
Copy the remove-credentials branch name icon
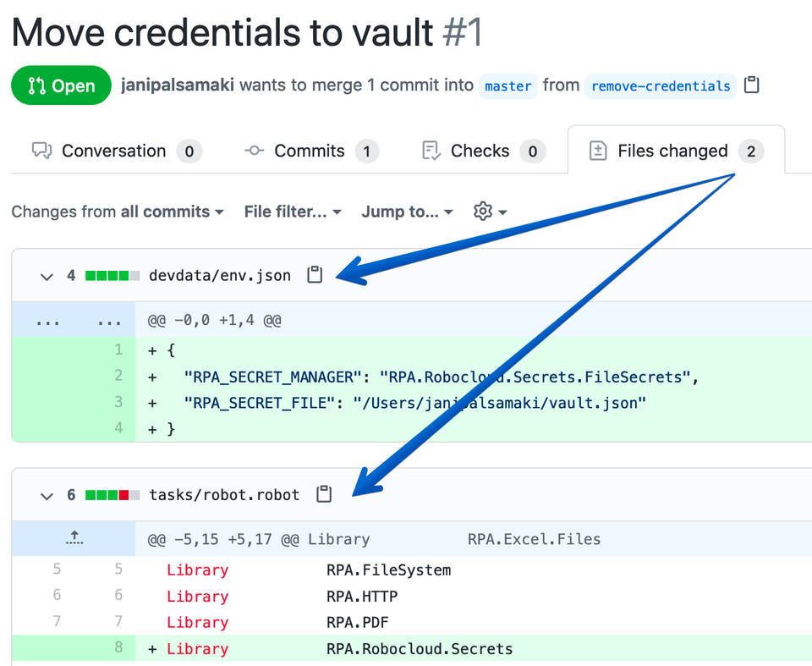tap(751, 85)
